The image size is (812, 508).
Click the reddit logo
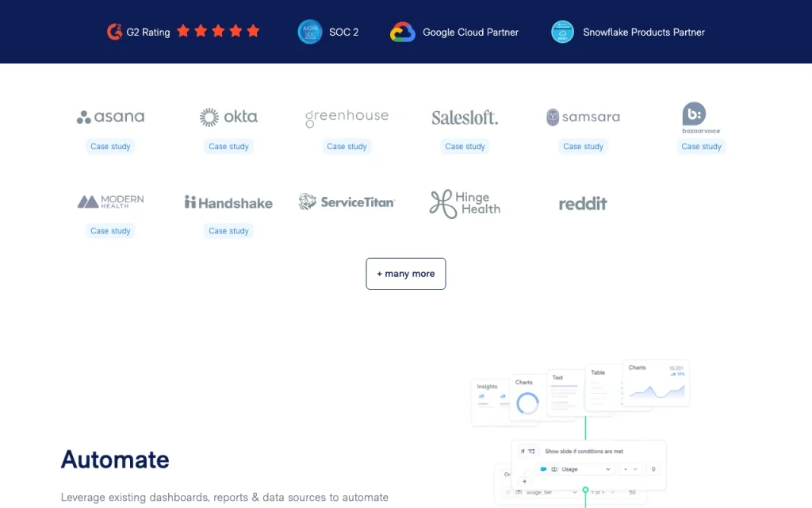[x=583, y=203]
